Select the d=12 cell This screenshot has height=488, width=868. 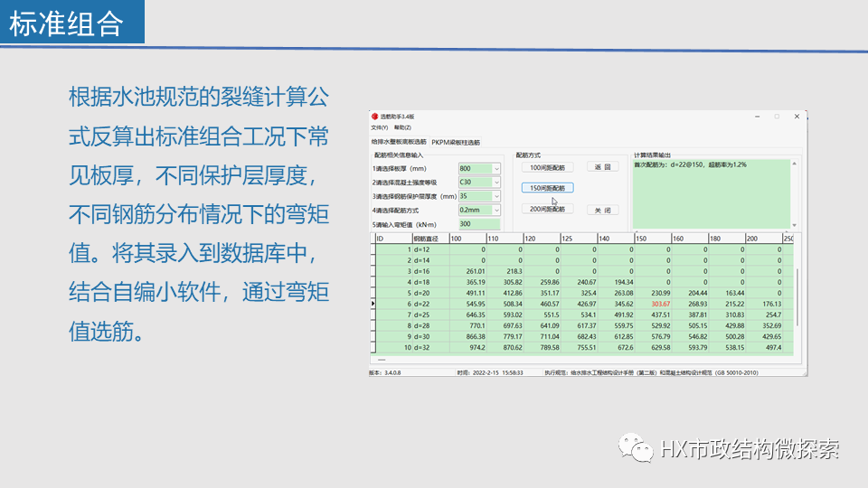(430, 249)
